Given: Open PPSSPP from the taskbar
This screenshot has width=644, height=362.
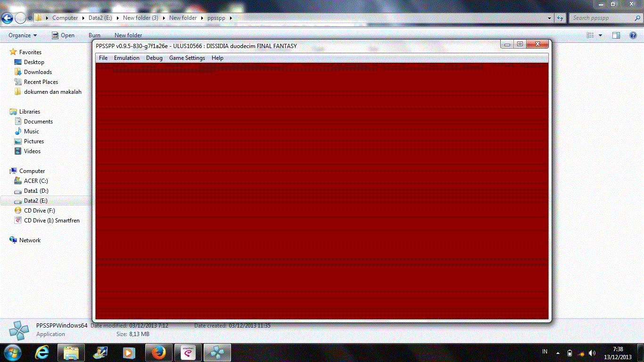Looking at the screenshot, I should click(x=217, y=352).
